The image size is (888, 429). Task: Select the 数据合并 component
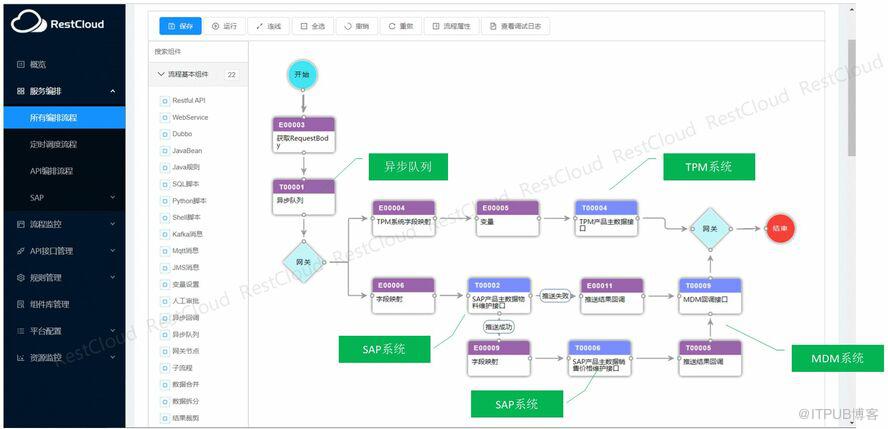[x=181, y=384]
